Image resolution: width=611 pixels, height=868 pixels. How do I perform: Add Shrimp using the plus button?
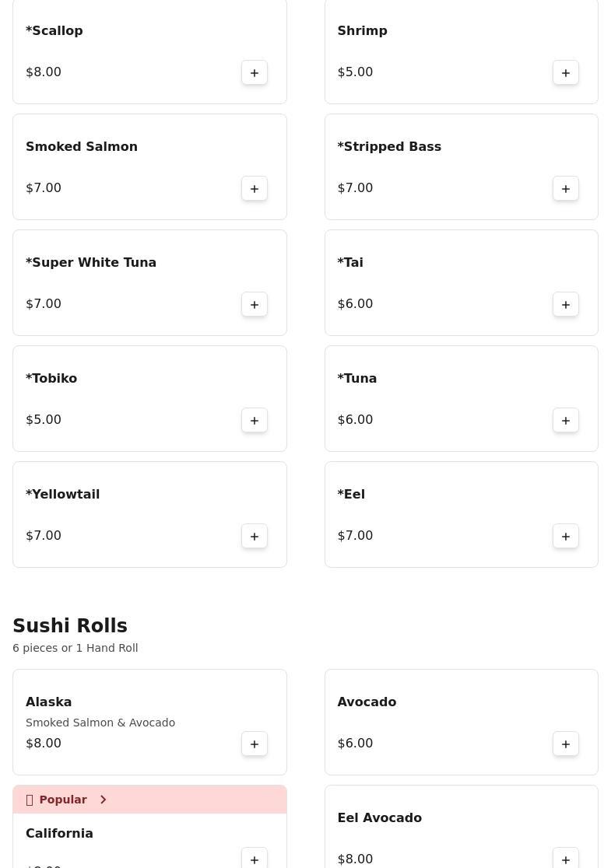point(566,72)
